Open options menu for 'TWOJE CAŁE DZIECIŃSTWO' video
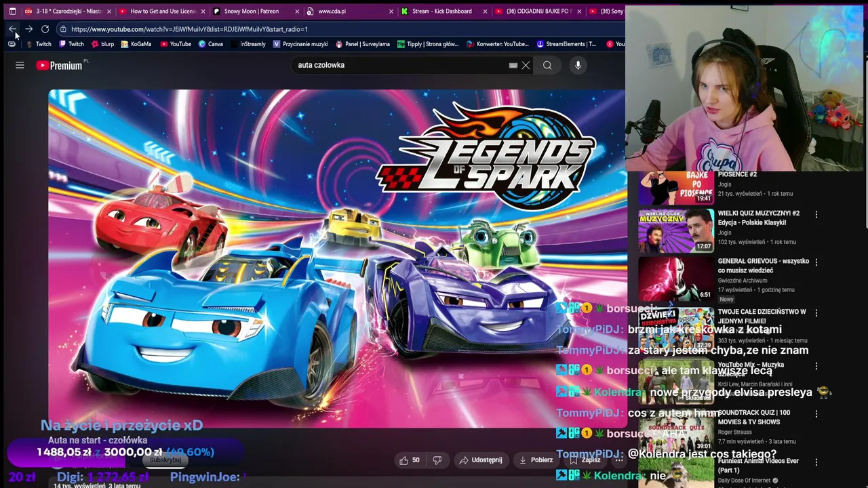The image size is (868, 488). coord(816,312)
